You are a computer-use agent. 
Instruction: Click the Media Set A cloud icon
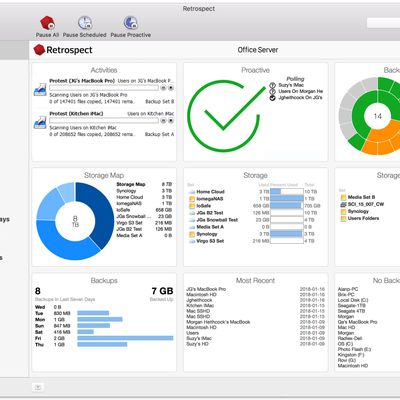tap(192, 227)
